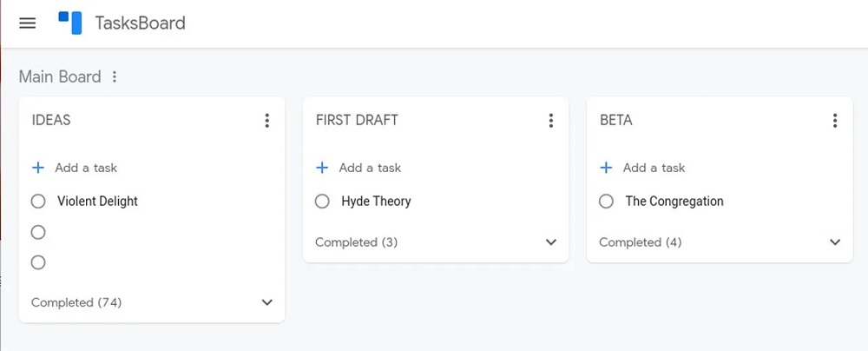This screenshot has height=351, width=868.
Task: Click the TasksBoard logo icon
Action: (70, 23)
